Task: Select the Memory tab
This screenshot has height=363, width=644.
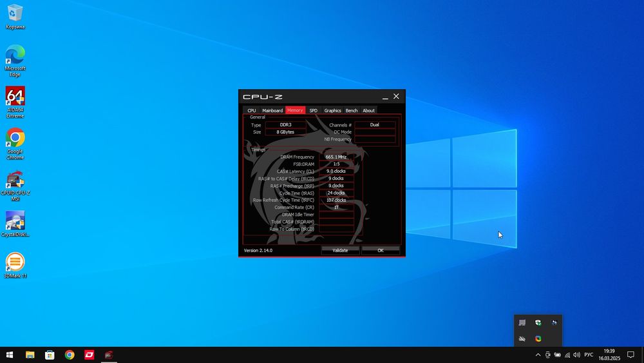Action: (x=295, y=110)
